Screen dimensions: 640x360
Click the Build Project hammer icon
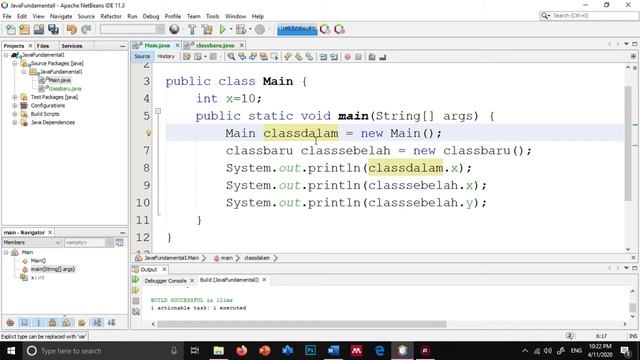click(x=192, y=29)
